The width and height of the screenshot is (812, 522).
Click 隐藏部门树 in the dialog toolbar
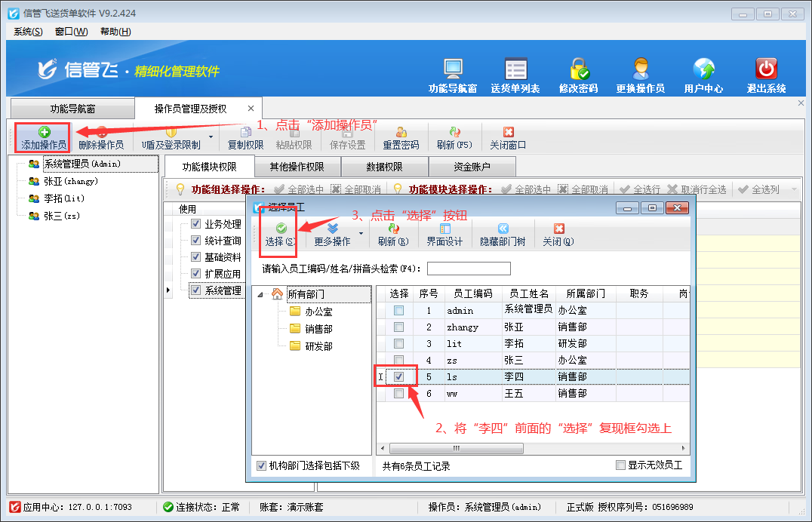pyautogui.click(x=503, y=235)
